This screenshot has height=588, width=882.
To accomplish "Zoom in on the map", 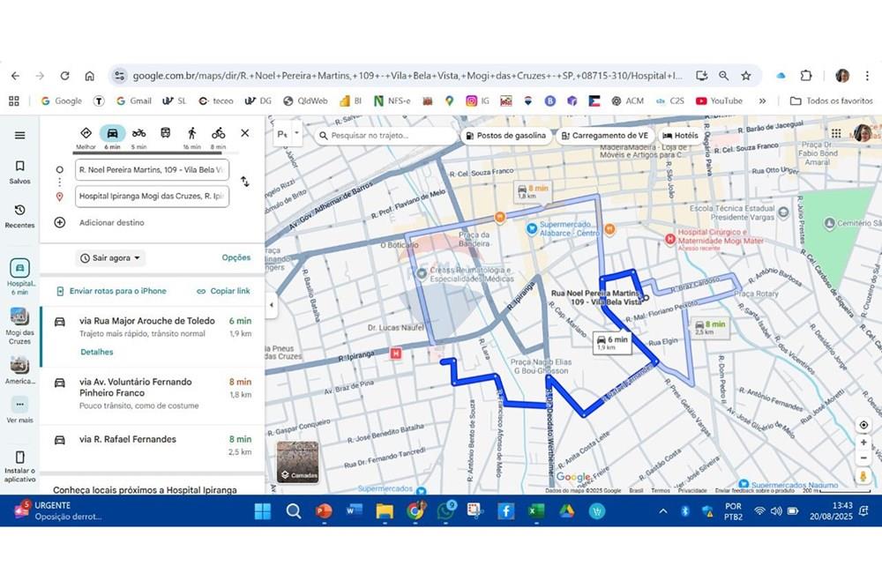I will point(863,444).
